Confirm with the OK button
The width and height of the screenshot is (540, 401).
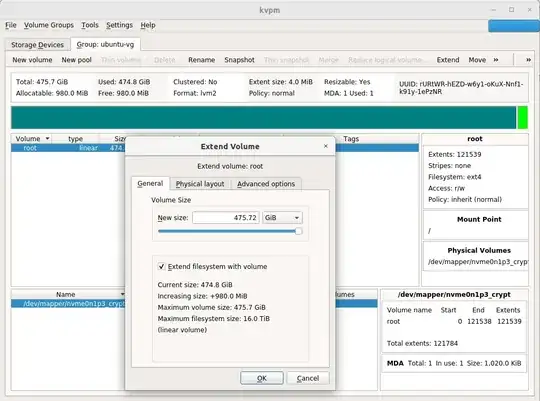tap(262, 378)
